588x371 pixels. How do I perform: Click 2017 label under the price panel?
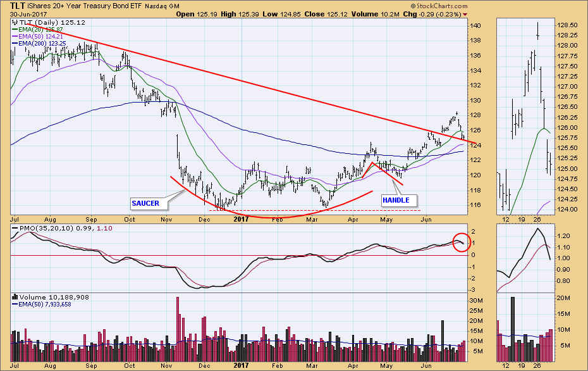tap(241, 219)
